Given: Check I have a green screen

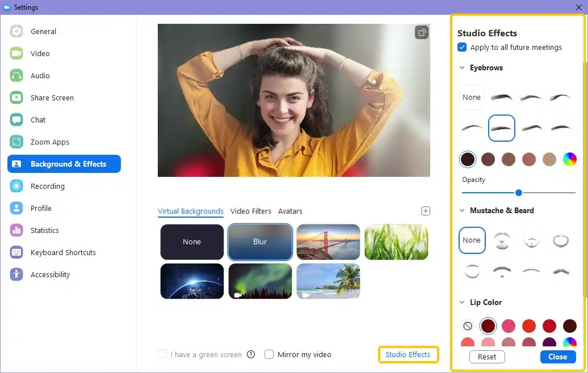Looking at the screenshot, I should pyautogui.click(x=162, y=354).
